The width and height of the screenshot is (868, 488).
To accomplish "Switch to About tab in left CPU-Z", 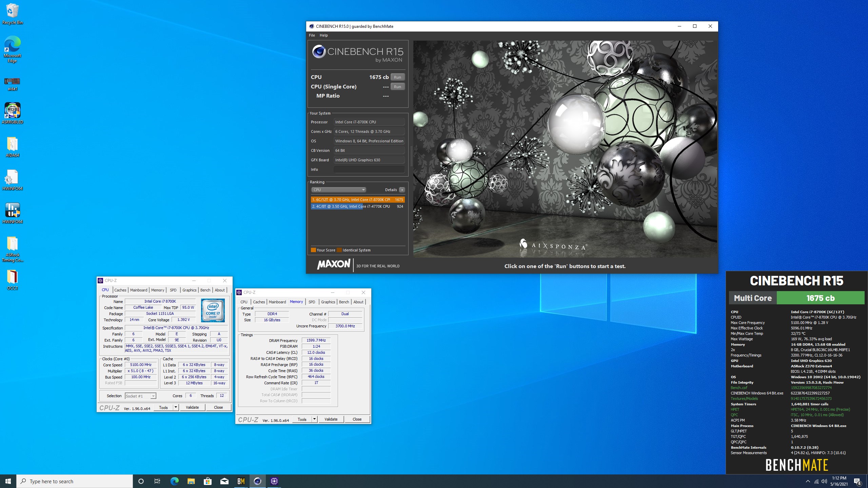I will pyautogui.click(x=220, y=290).
